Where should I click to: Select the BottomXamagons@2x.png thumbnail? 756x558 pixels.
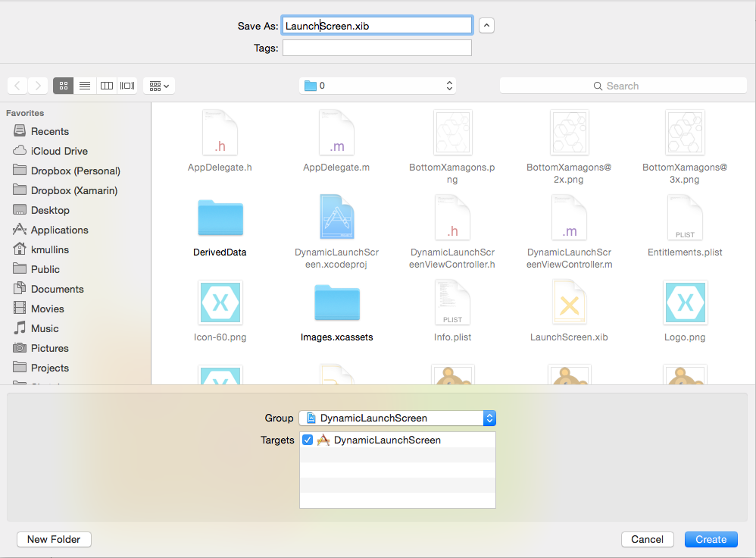point(570,133)
